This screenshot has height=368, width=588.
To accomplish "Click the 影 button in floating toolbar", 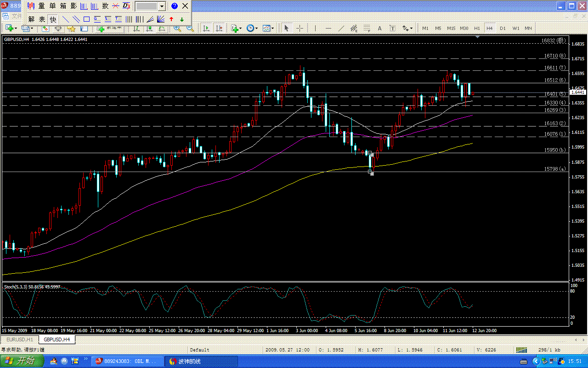I will click(x=73, y=6).
